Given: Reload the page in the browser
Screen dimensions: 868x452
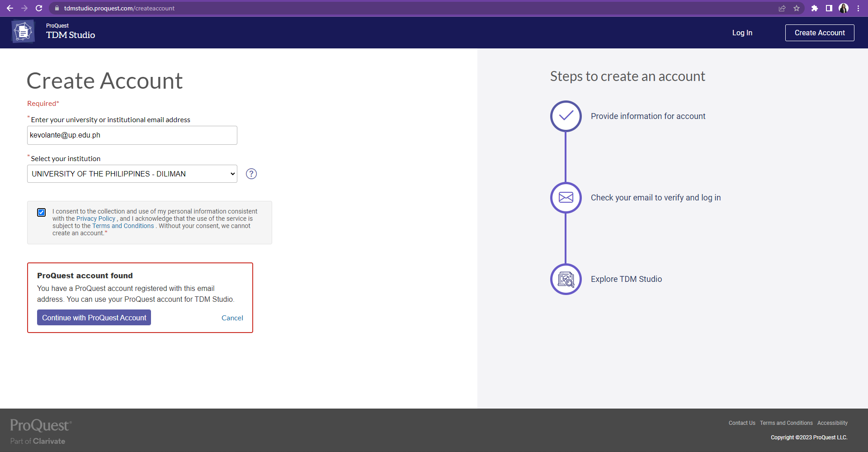Looking at the screenshot, I should point(39,8).
